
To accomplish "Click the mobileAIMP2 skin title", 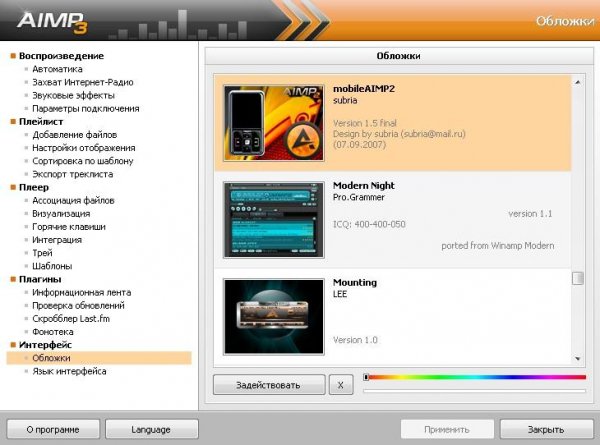I will (x=364, y=89).
